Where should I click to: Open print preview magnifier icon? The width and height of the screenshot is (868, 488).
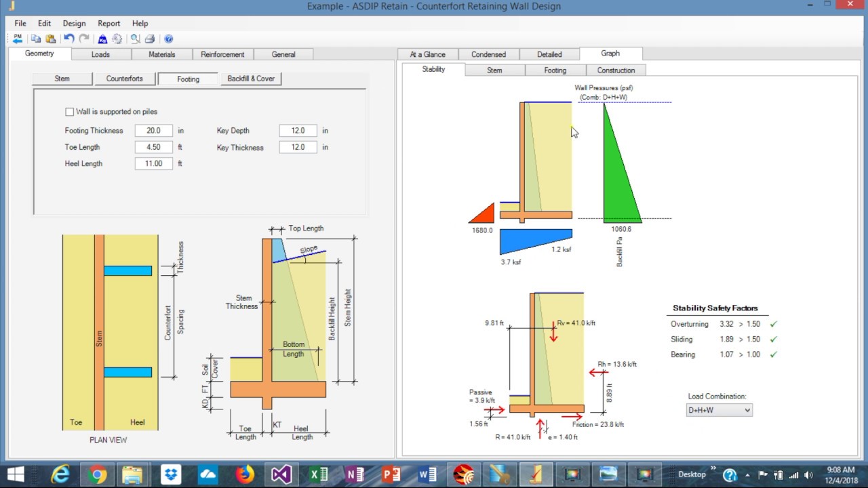tap(135, 39)
